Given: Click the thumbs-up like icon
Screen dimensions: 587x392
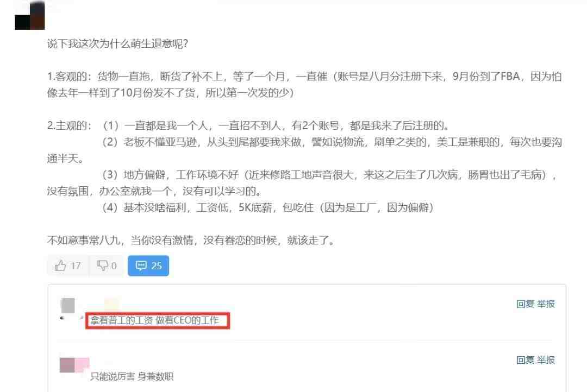Looking at the screenshot, I should pyautogui.click(x=60, y=265).
